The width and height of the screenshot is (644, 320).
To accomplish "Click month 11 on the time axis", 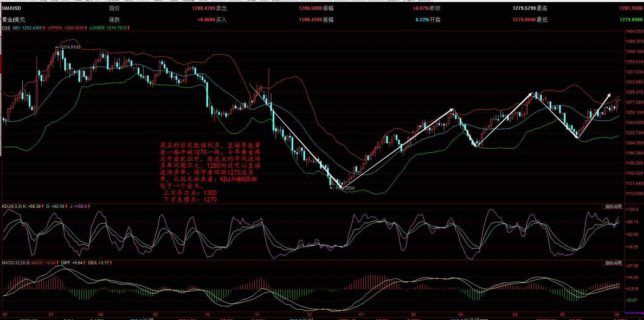I will point(257,315).
